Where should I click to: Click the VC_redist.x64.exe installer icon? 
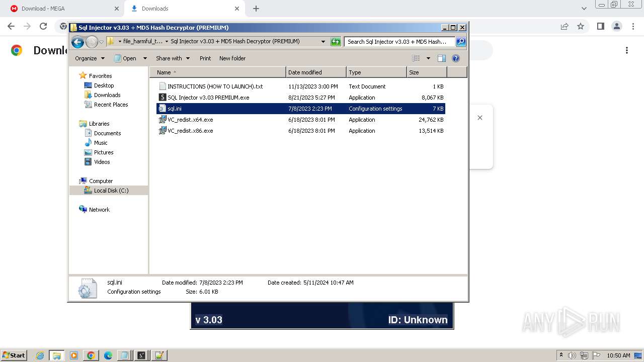[x=163, y=120]
